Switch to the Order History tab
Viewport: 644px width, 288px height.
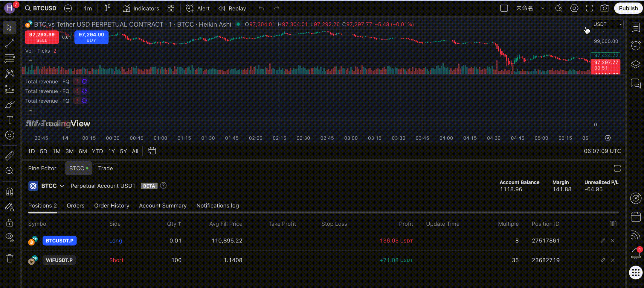(112, 206)
